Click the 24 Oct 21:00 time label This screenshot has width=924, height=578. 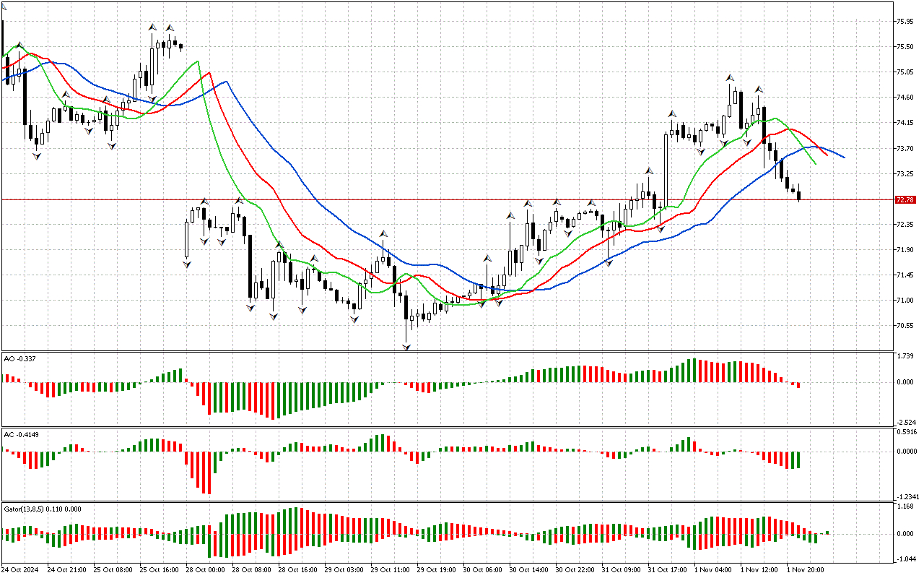coord(66,570)
